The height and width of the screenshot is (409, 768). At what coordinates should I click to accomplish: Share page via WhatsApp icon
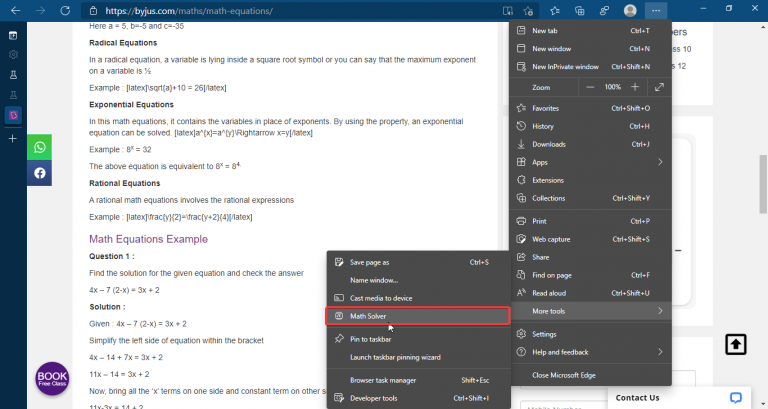click(40, 147)
